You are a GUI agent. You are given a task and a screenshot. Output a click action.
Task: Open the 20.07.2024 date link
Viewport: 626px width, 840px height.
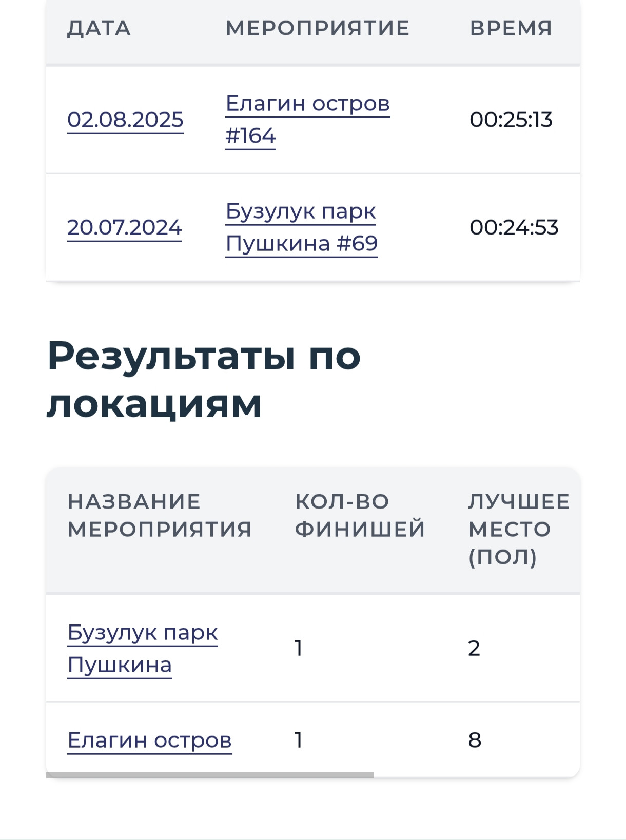(x=125, y=227)
